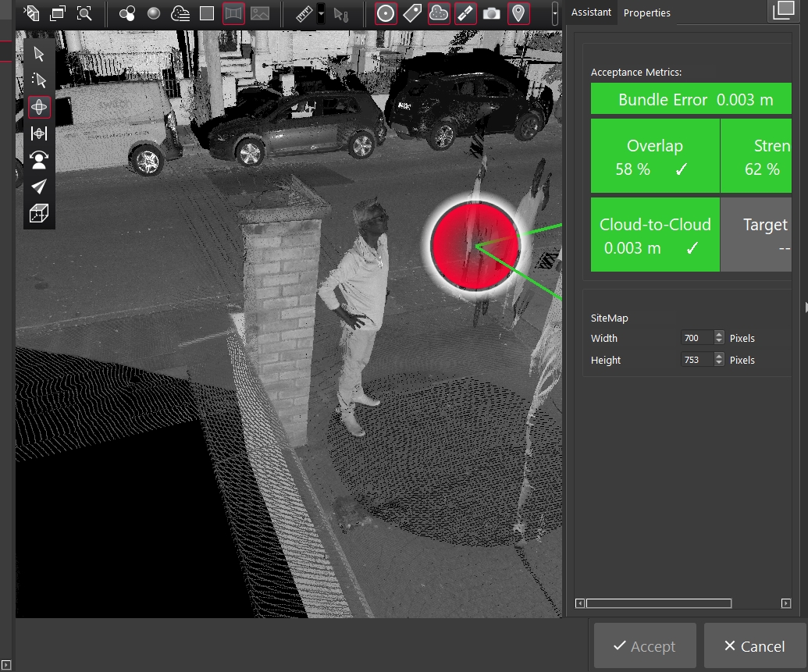Click the zoom-to-fit magnifier icon
Viewport: 808px width, 672px height.
[84, 13]
